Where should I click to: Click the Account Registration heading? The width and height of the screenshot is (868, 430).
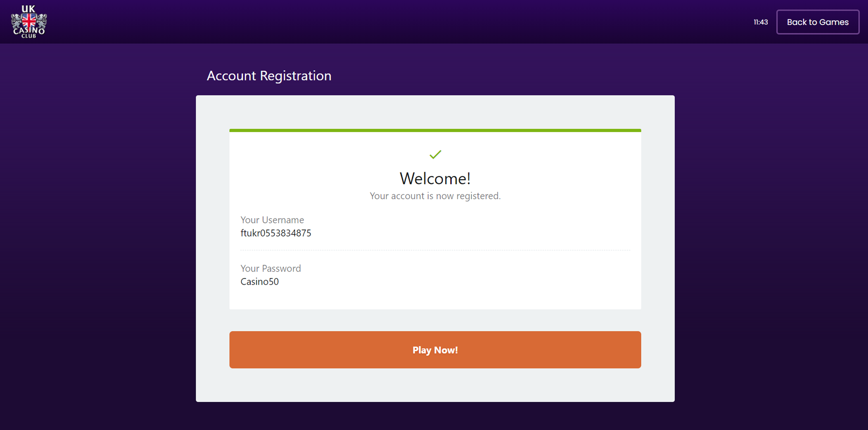pos(269,76)
